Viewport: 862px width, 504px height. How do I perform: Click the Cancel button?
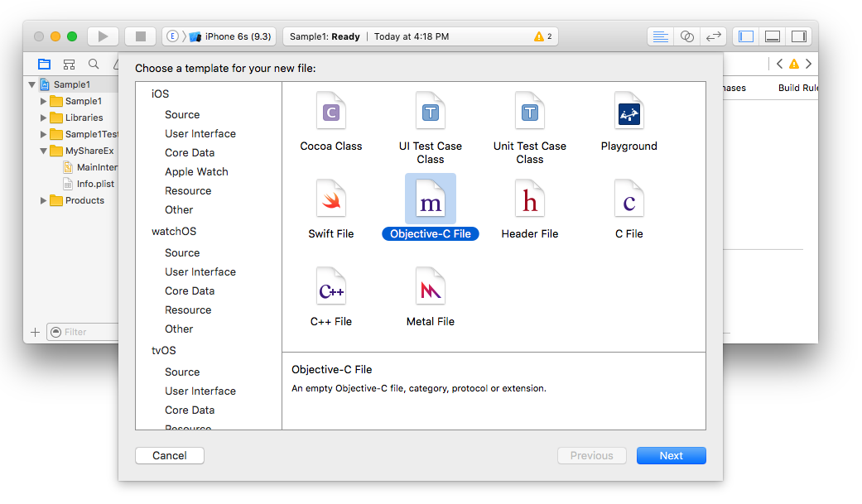tap(170, 456)
